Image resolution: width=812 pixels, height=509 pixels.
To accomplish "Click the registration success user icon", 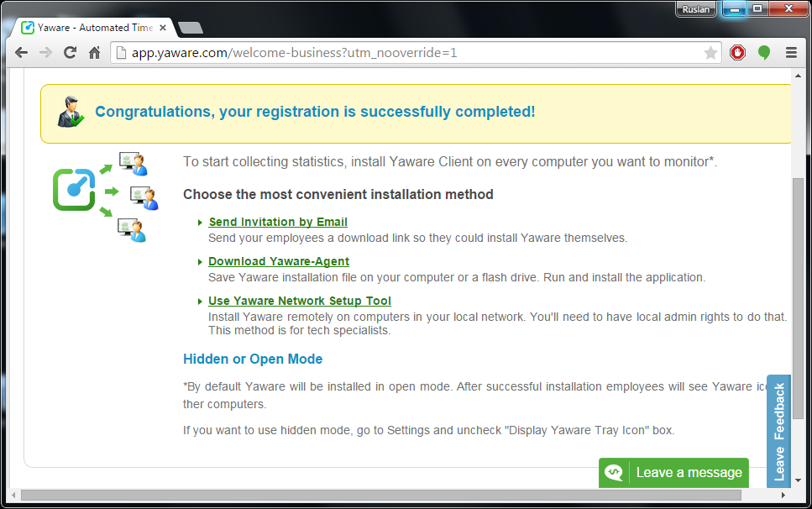I will point(70,112).
